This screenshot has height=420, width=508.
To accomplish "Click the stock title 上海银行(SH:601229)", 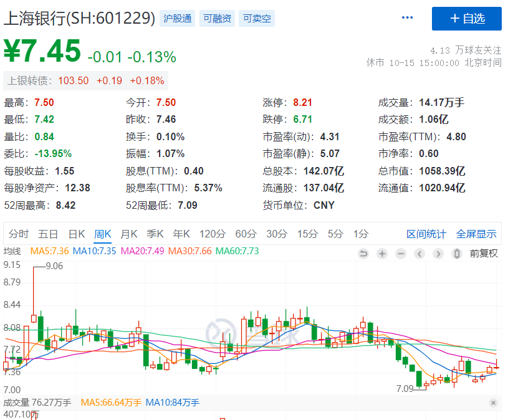I will coord(79,18).
